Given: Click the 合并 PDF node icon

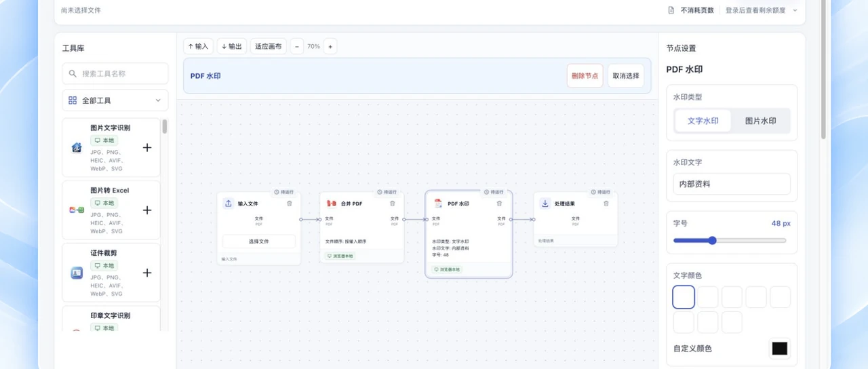Looking at the screenshot, I should pyautogui.click(x=332, y=203).
